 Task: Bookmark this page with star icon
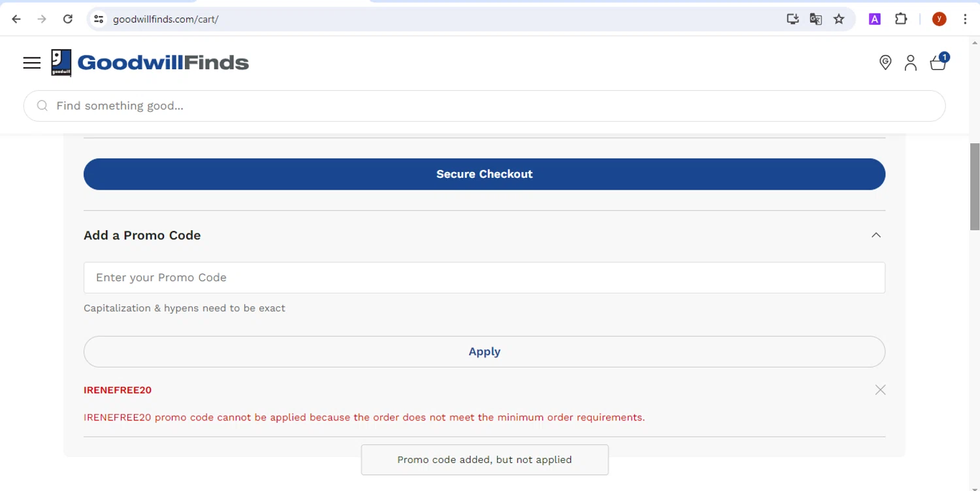point(839,19)
